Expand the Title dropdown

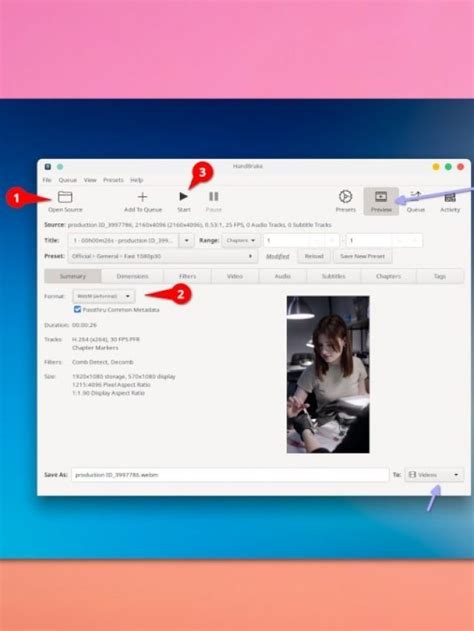pyautogui.click(x=186, y=240)
